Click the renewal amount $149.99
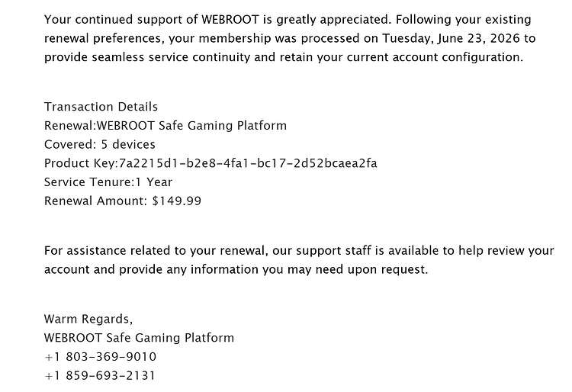Image resolution: width=572 pixels, height=392 pixels. 177,201
